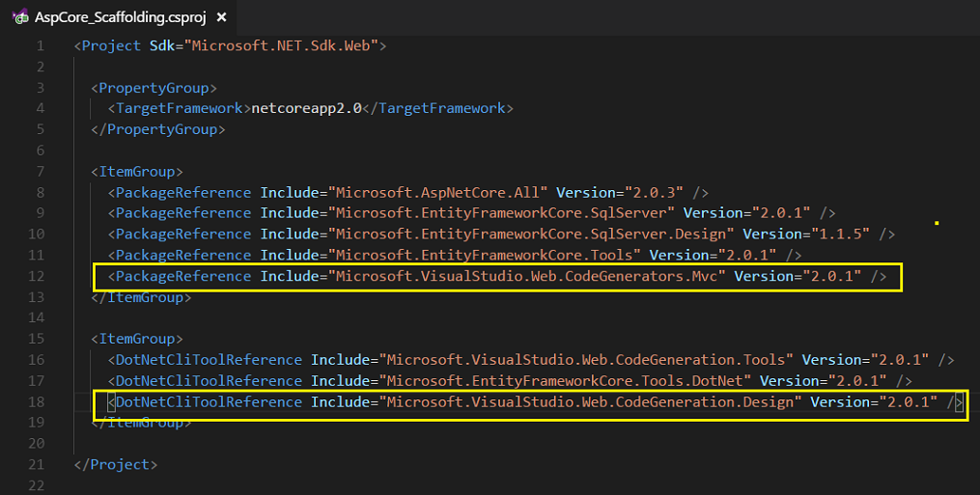Click "Microsoft.VisualStudio.Web.CodeGeneration.Tools" include value

pyautogui.click(x=586, y=360)
